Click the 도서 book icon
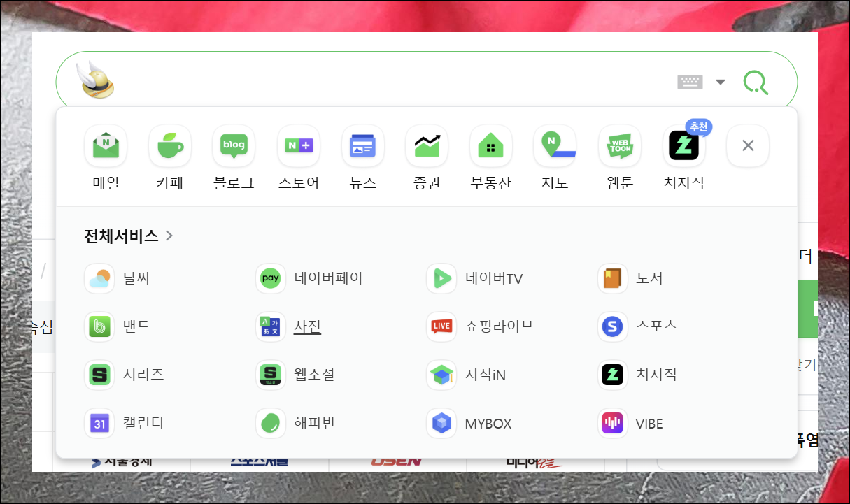The width and height of the screenshot is (850, 504). point(613,278)
